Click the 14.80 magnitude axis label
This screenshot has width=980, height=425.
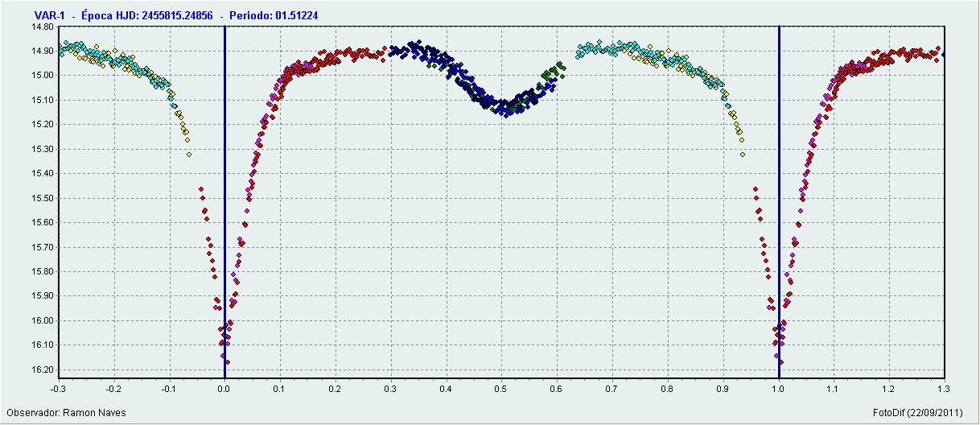(x=43, y=27)
